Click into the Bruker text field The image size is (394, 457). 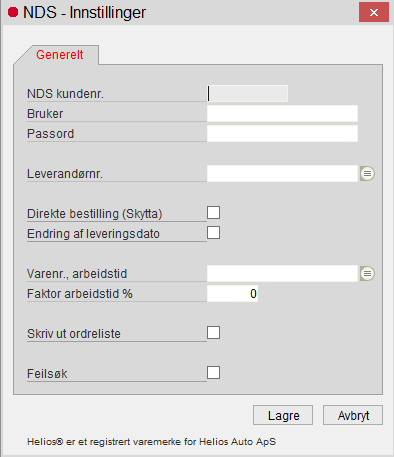[282, 114]
